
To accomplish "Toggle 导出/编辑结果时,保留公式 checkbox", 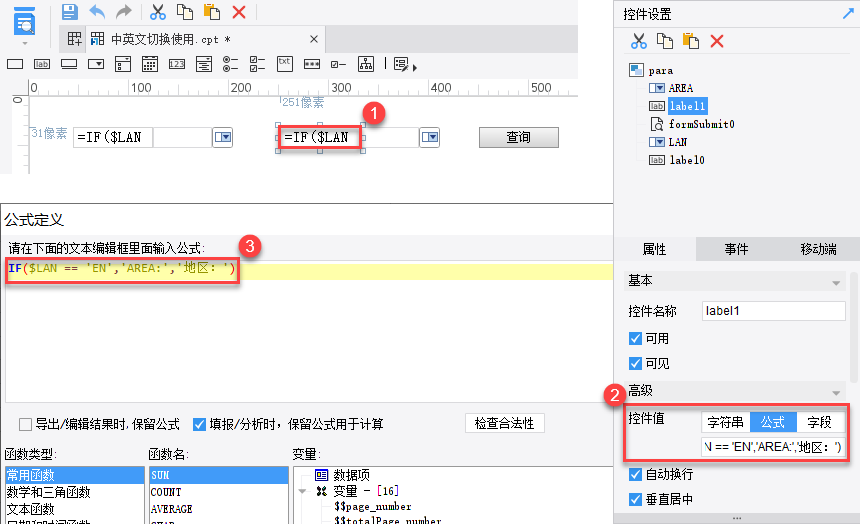I will point(25,424).
